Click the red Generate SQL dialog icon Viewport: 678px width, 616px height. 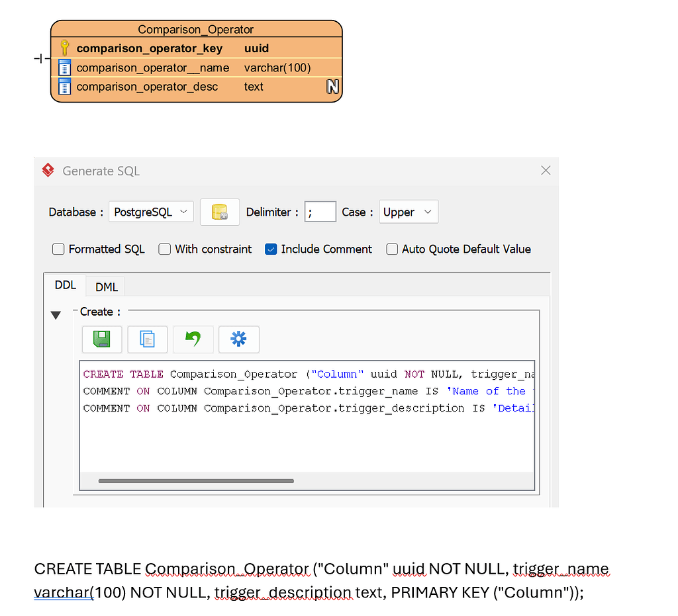pyautogui.click(x=47, y=170)
